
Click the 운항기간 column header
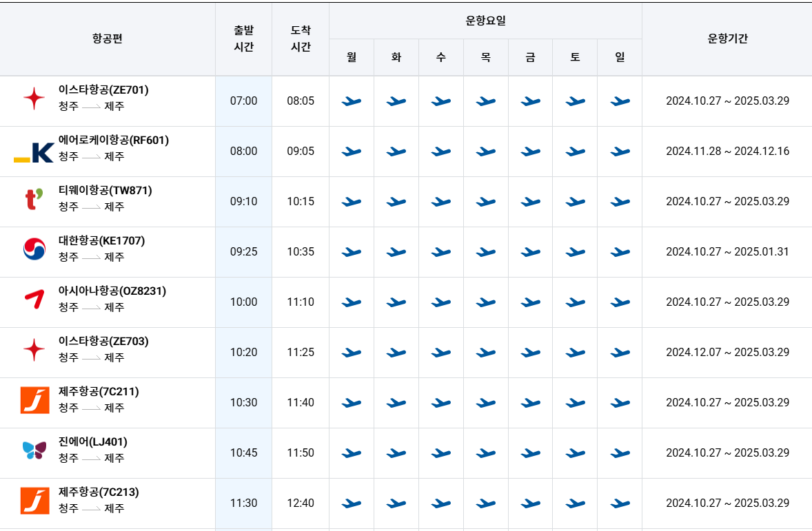(728, 39)
